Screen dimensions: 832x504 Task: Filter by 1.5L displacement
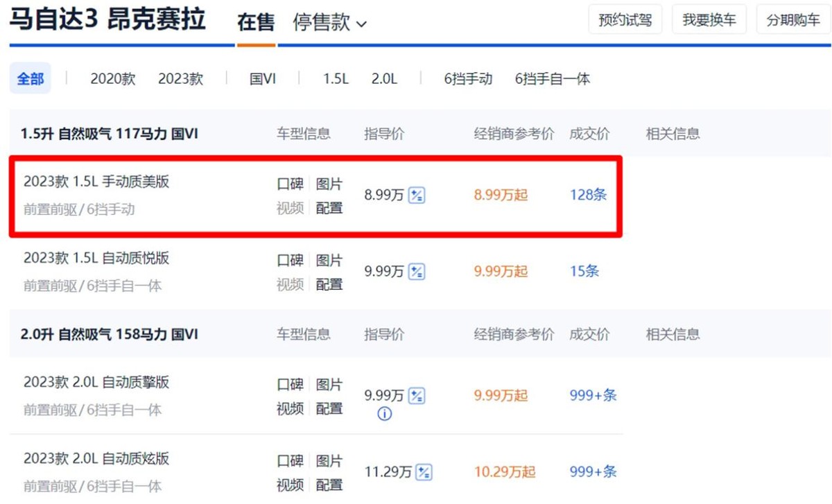pos(336,79)
